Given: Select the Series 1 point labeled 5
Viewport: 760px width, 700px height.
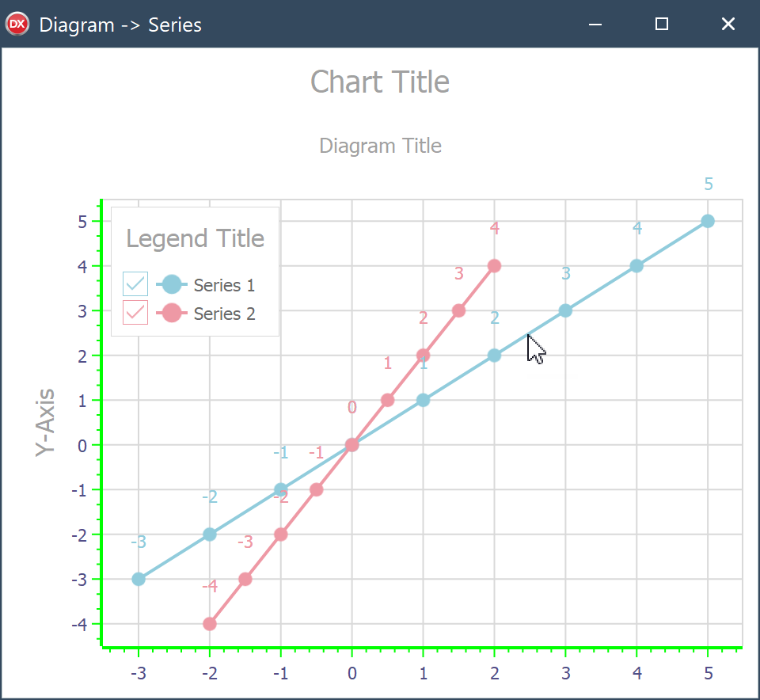Looking at the screenshot, I should coord(708,221).
